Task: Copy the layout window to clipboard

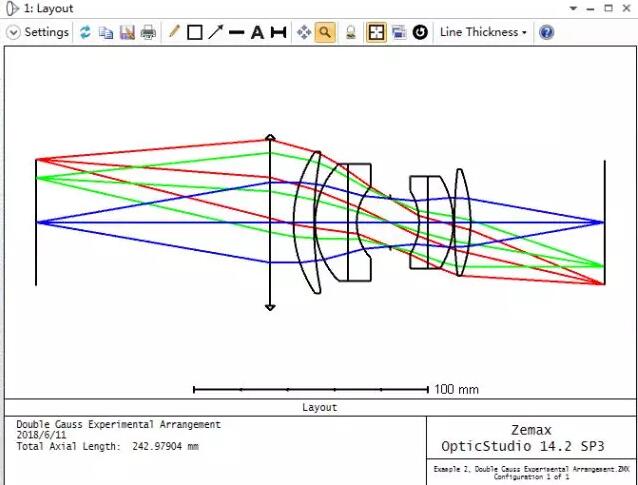Action: tap(106, 32)
